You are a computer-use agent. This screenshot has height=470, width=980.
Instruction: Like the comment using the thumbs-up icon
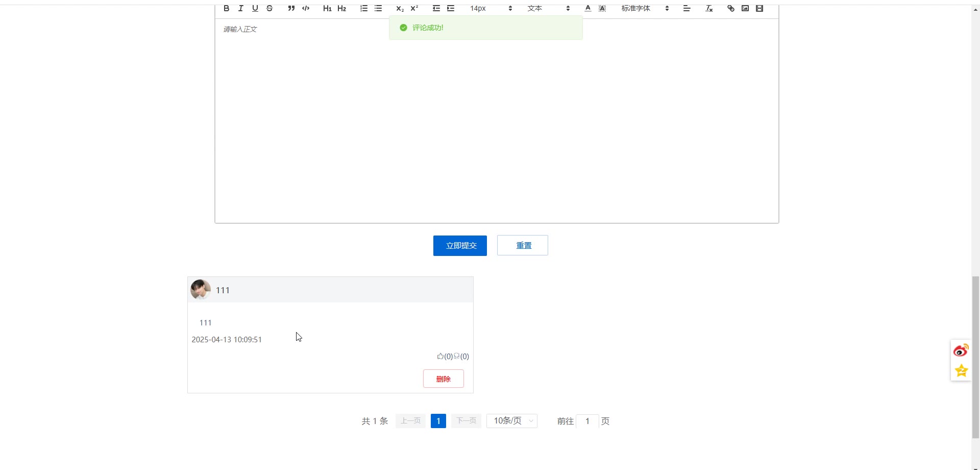440,356
